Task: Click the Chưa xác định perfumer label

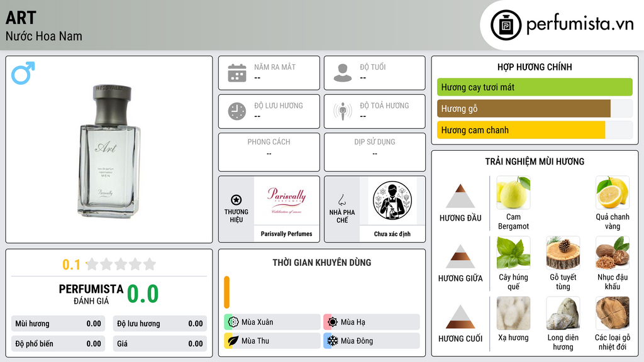Action: tap(392, 234)
